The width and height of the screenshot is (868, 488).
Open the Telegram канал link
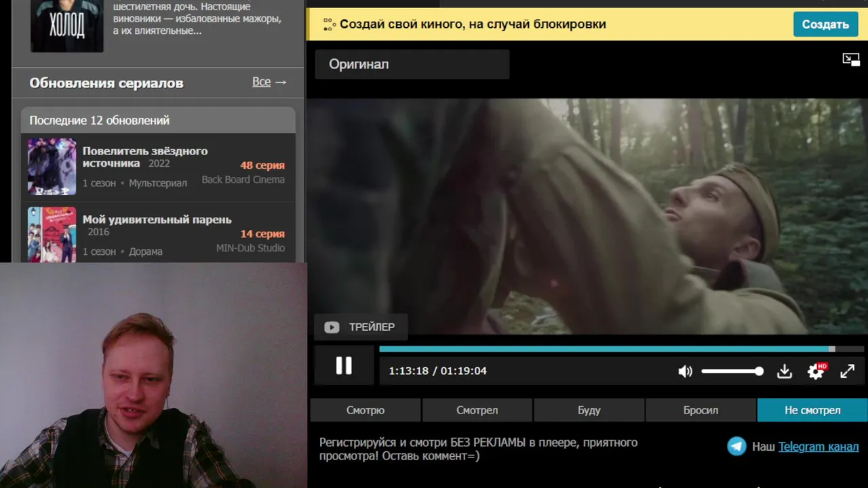click(x=818, y=447)
